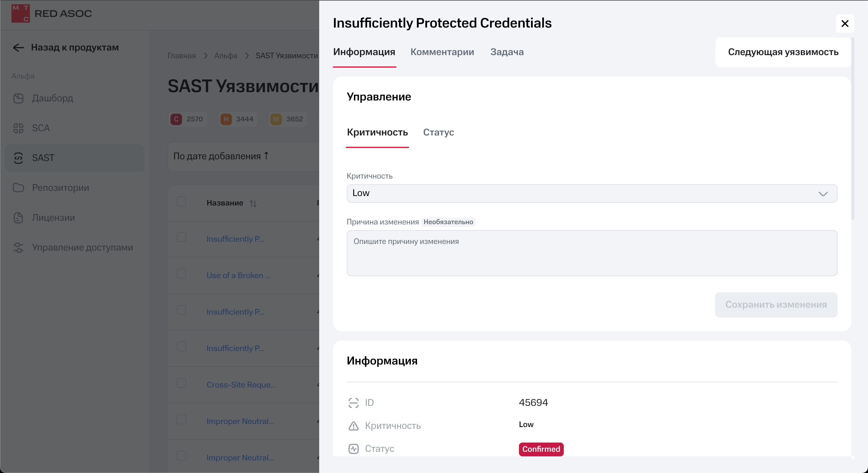Check the box for Use of a Broken row
868x473 pixels.
pyautogui.click(x=181, y=274)
